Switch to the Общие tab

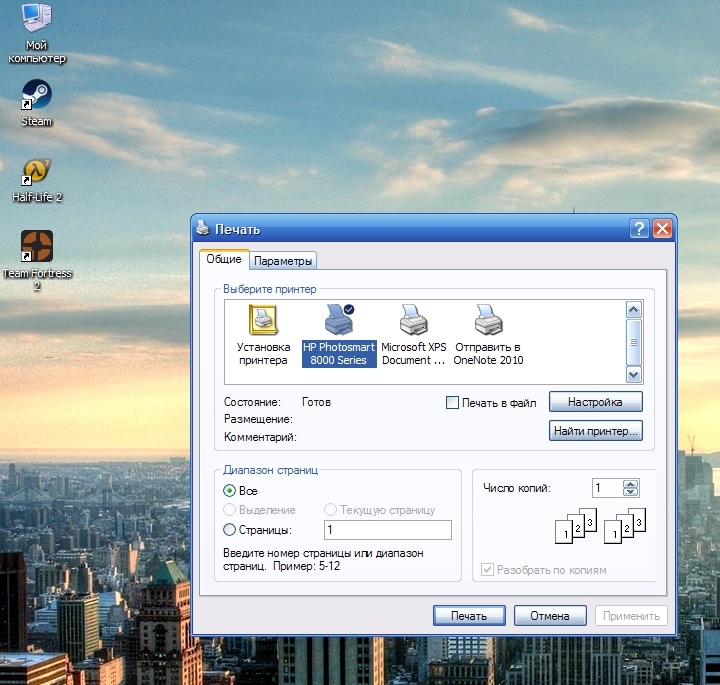(224, 259)
